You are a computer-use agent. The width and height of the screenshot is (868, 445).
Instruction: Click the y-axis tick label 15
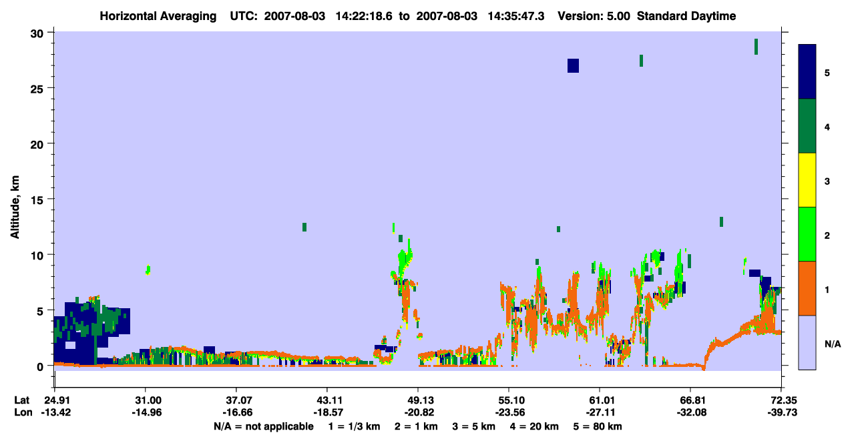pos(38,199)
